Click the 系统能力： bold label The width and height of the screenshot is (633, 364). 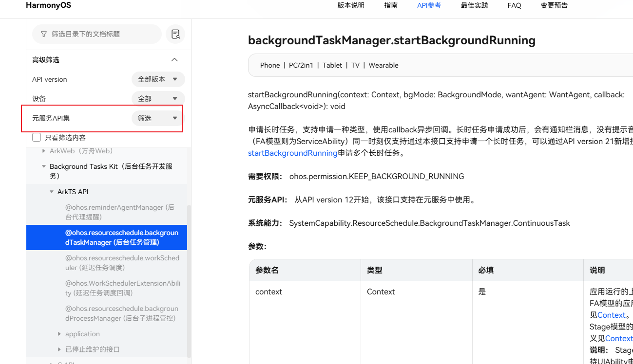click(x=266, y=223)
